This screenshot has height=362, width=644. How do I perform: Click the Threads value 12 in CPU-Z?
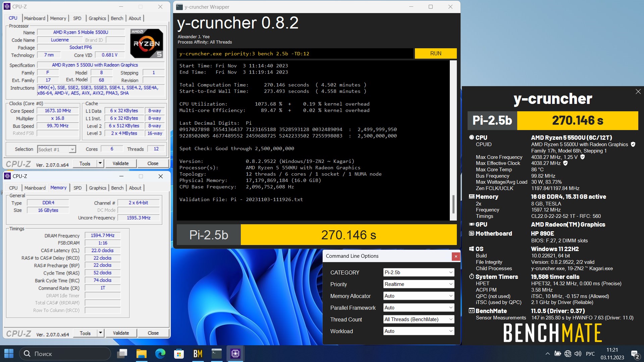click(x=156, y=149)
